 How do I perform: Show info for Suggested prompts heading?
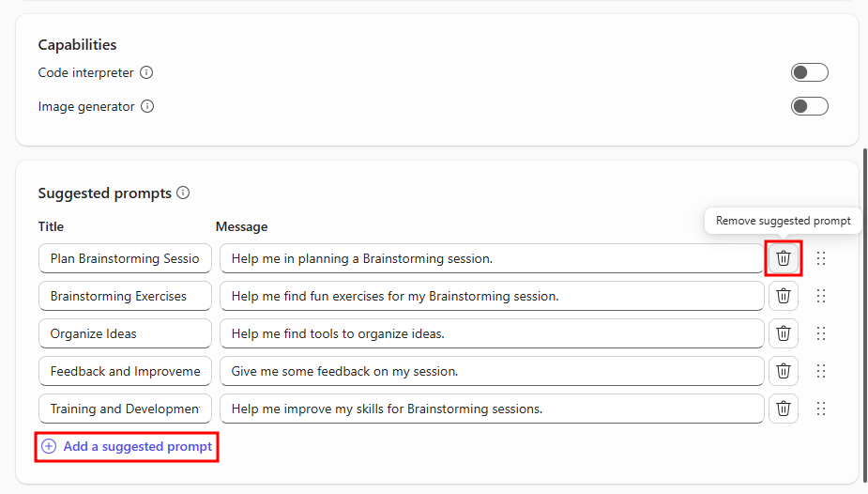click(x=183, y=193)
